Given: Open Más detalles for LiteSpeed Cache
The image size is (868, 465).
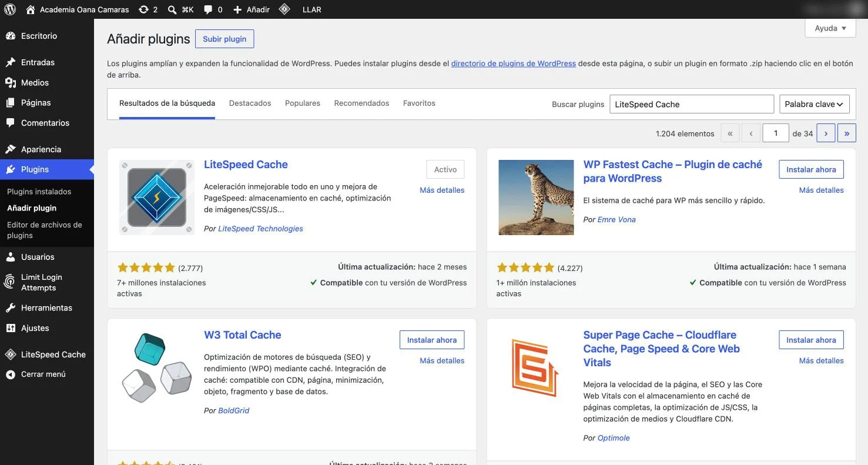Looking at the screenshot, I should [x=442, y=190].
